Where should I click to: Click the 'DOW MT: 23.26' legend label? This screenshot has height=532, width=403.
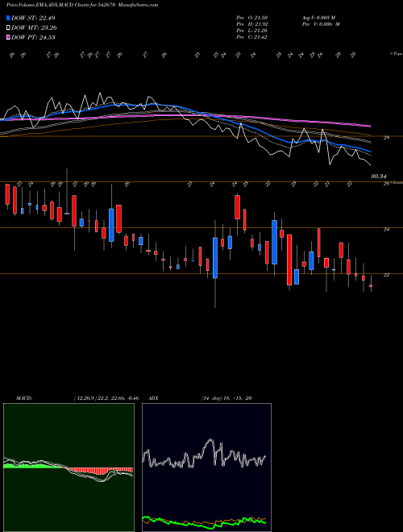[x=35, y=28]
